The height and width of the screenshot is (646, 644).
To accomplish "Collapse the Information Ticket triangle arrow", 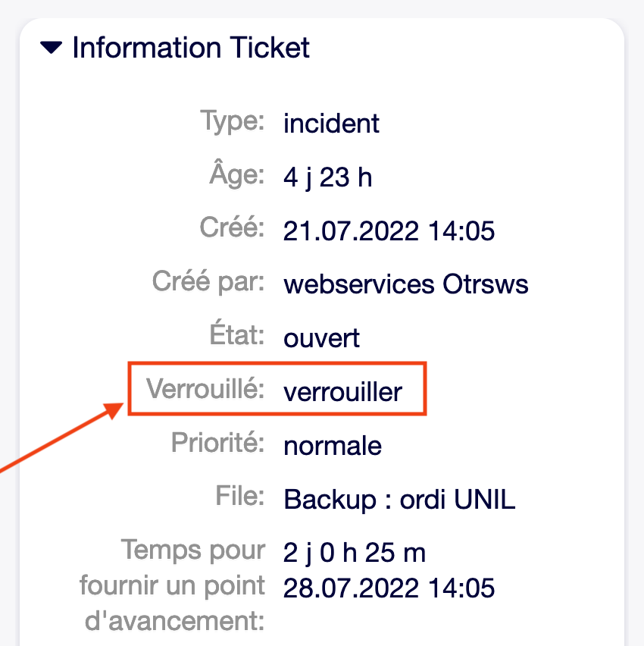I will pos(52,49).
